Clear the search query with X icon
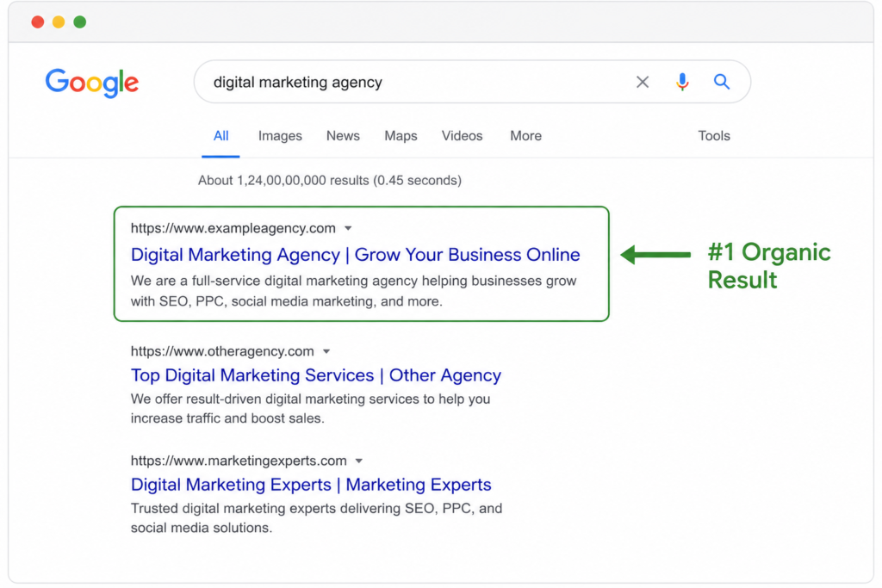The height and width of the screenshot is (588, 882). point(643,82)
